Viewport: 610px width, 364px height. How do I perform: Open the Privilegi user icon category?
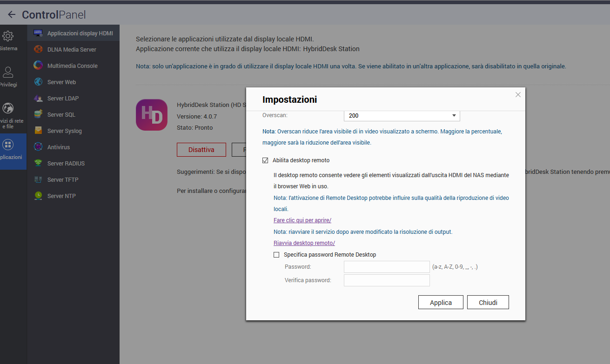pyautogui.click(x=8, y=73)
